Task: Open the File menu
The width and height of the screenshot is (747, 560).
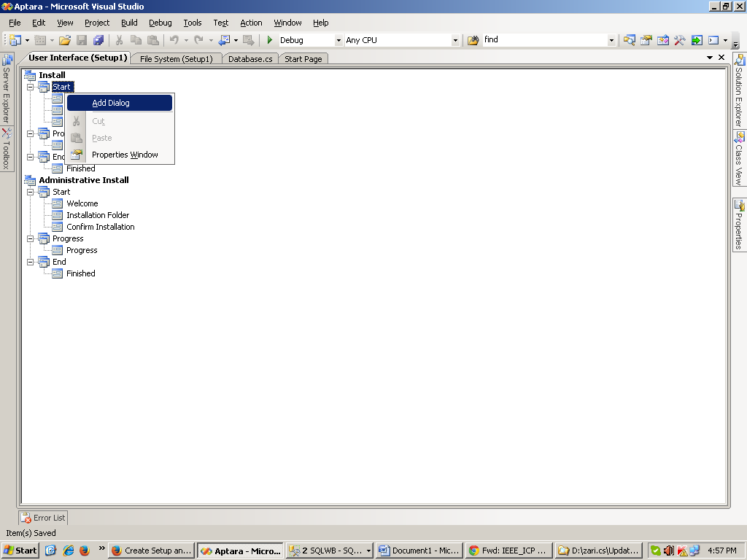Action: pos(15,23)
